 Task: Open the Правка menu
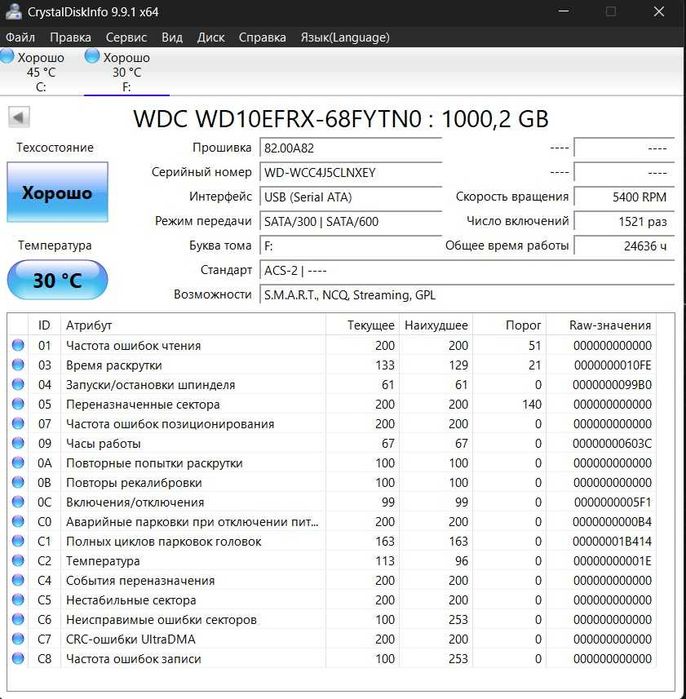pos(70,37)
